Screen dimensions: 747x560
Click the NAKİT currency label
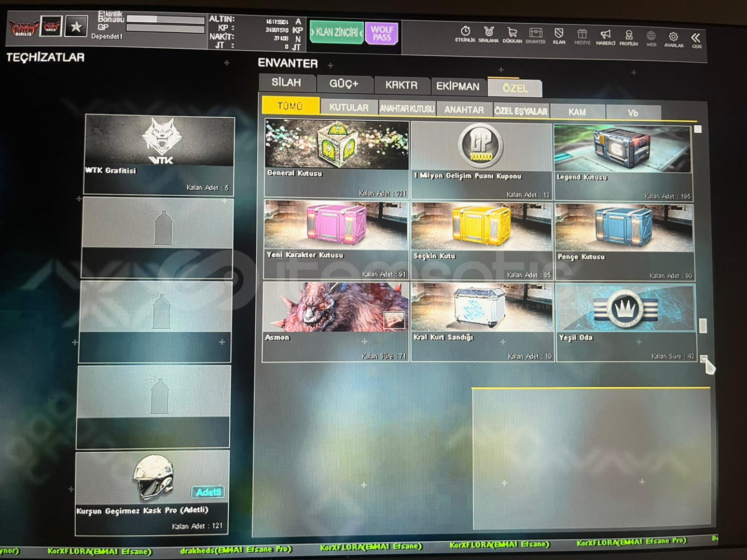pyautogui.click(x=222, y=36)
